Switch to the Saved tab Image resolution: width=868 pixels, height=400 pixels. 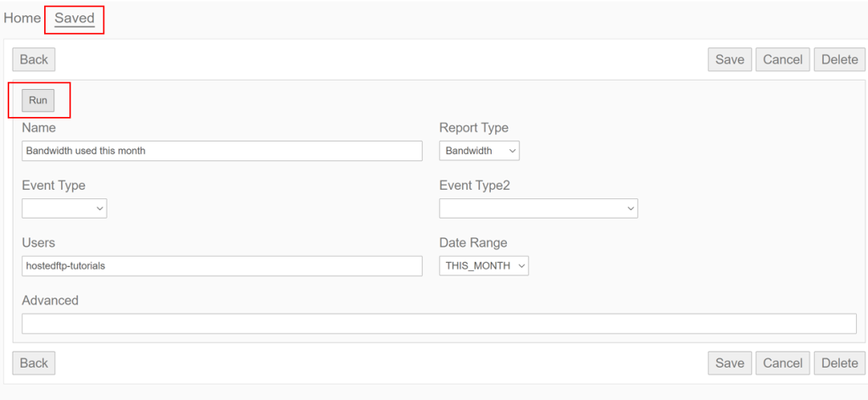[x=75, y=18]
